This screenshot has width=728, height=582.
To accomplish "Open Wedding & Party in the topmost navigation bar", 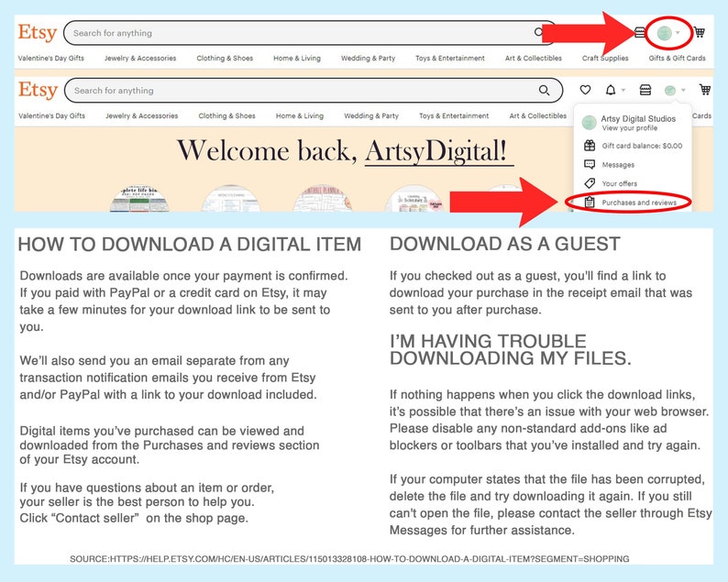I will pyautogui.click(x=369, y=58).
